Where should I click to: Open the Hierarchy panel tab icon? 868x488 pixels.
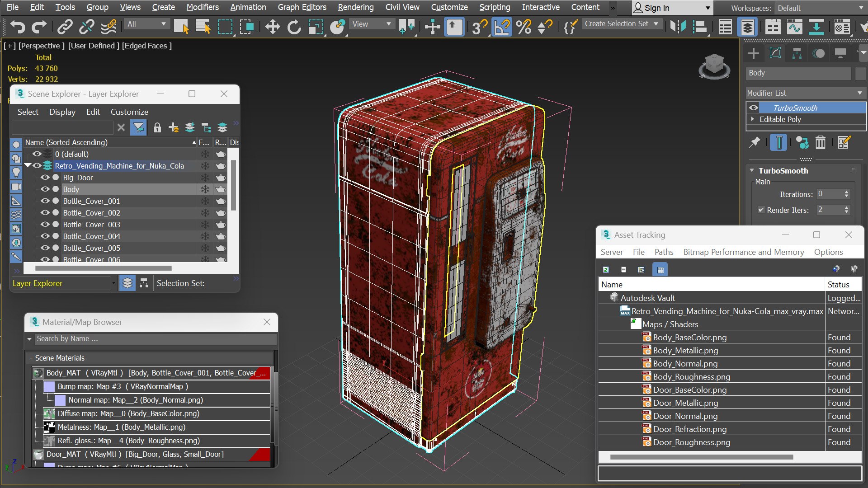click(797, 53)
